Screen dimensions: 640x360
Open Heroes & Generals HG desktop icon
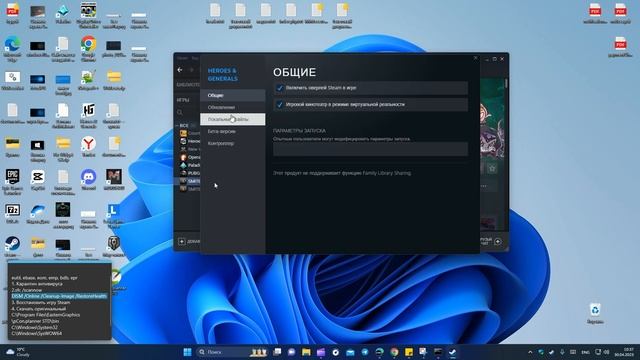[88, 114]
